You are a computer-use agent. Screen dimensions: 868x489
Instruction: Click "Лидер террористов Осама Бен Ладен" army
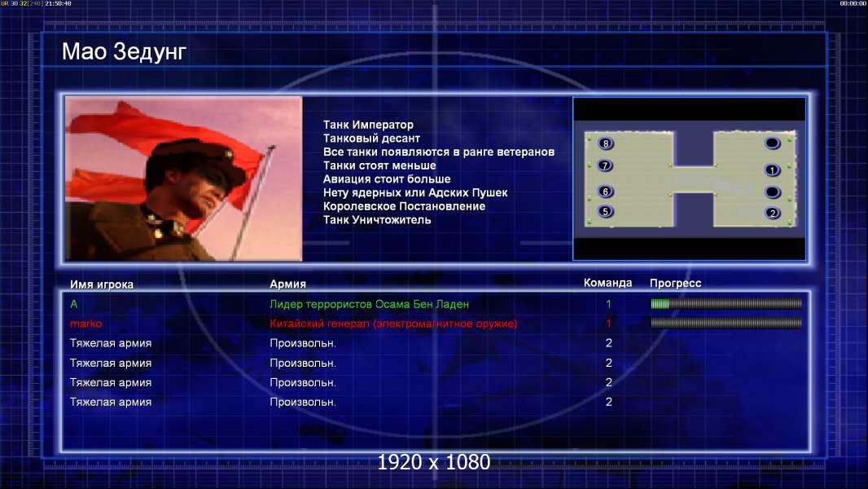369,304
